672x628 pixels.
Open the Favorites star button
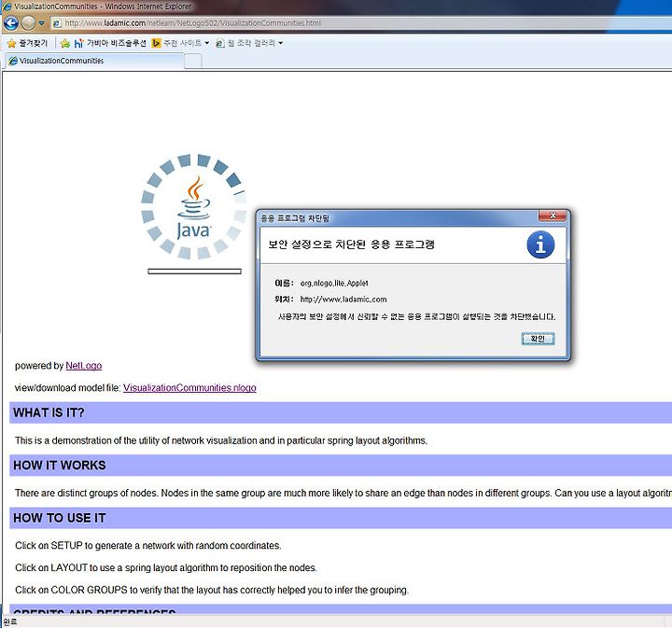coord(28,43)
